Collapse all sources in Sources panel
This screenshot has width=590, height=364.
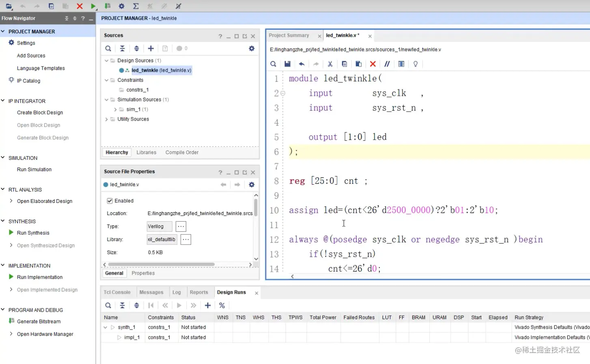point(122,48)
